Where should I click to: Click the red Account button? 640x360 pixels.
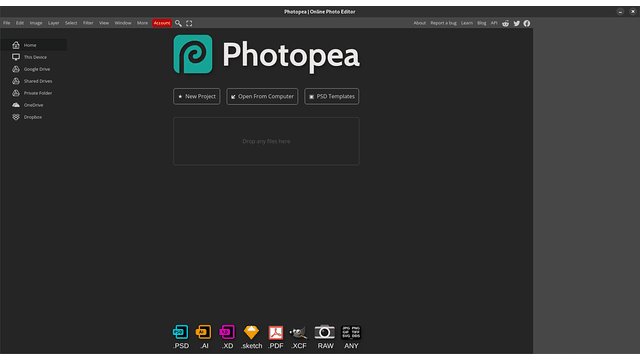162,23
